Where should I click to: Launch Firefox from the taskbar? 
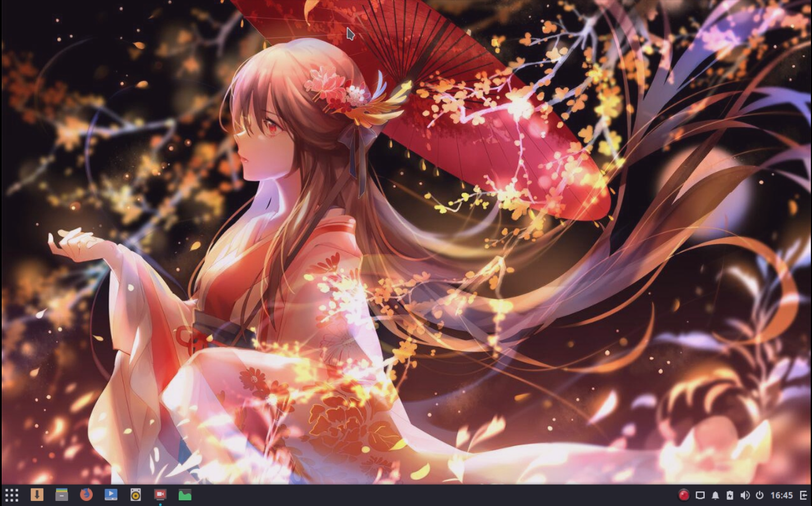[86, 495]
